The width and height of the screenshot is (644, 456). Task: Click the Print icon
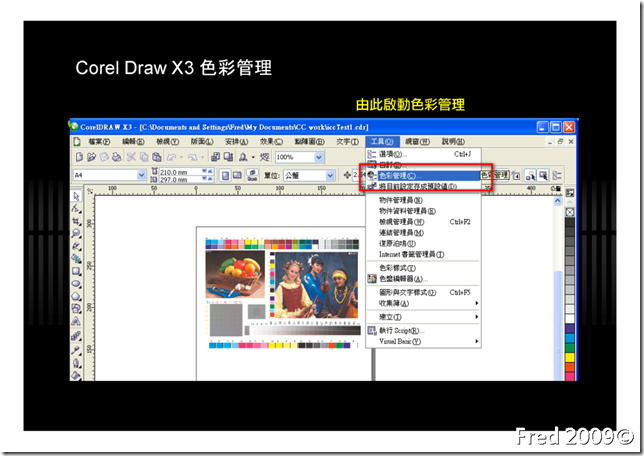[x=117, y=157]
